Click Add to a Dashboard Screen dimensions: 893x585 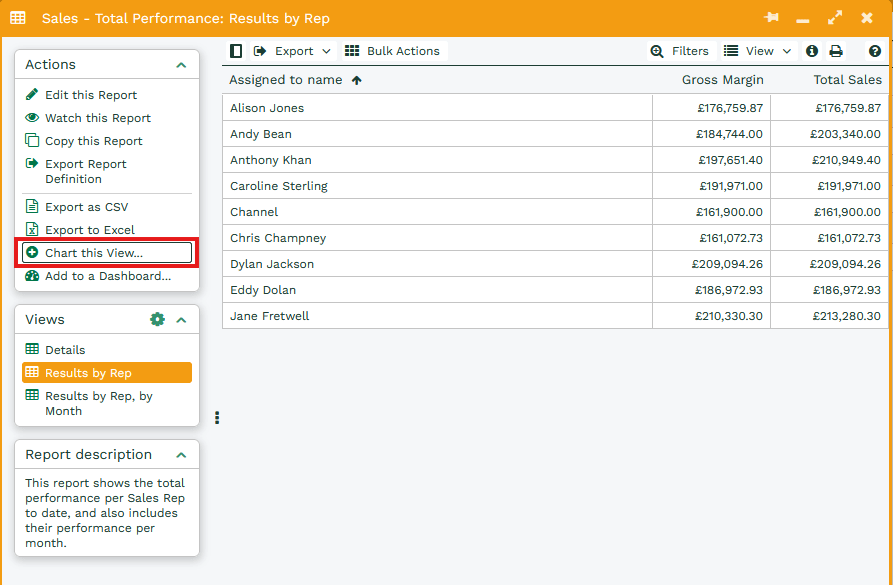coord(107,276)
